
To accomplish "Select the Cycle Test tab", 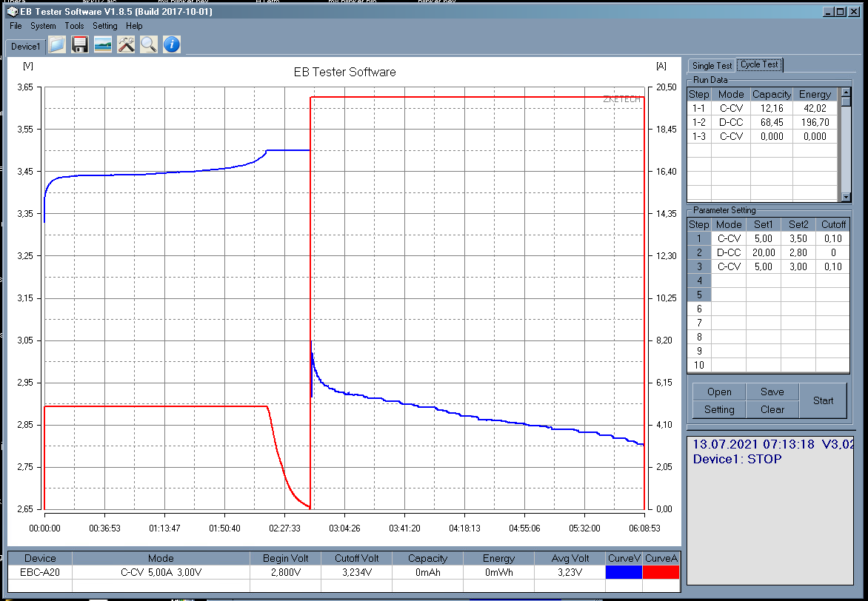I will pos(760,64).
